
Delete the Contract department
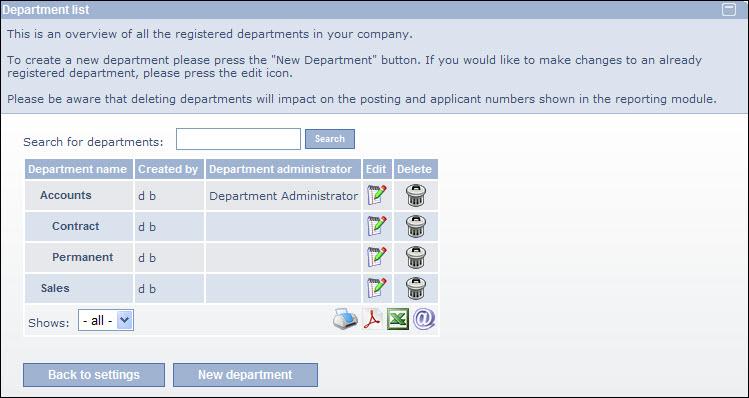[x=416, y=226]
